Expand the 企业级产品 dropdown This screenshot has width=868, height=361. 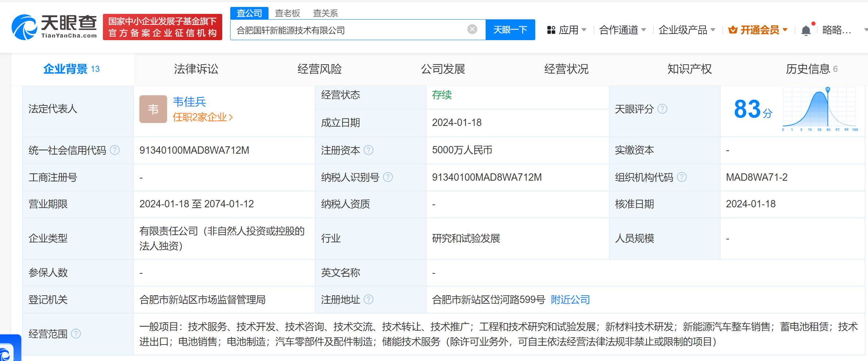click(x=687, y=30)
